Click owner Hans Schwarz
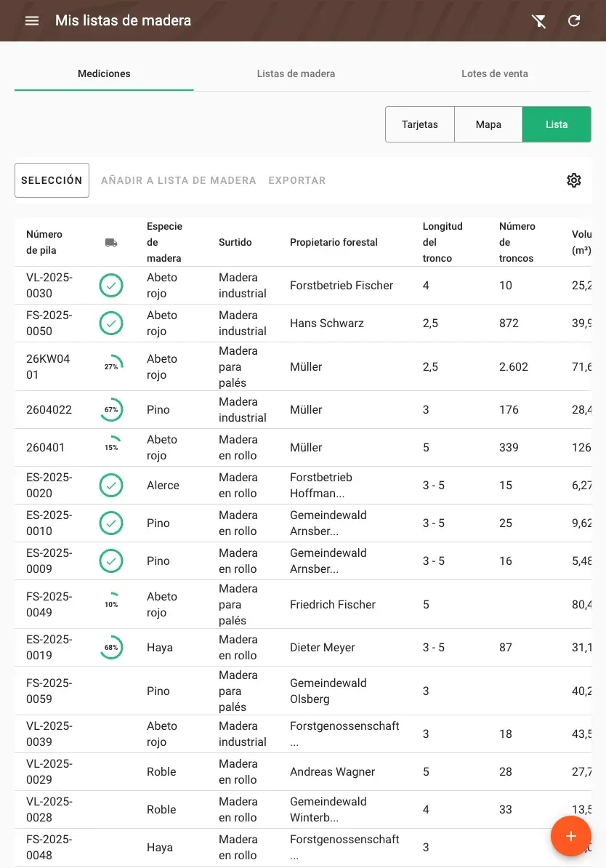 [x=326, y=324]
